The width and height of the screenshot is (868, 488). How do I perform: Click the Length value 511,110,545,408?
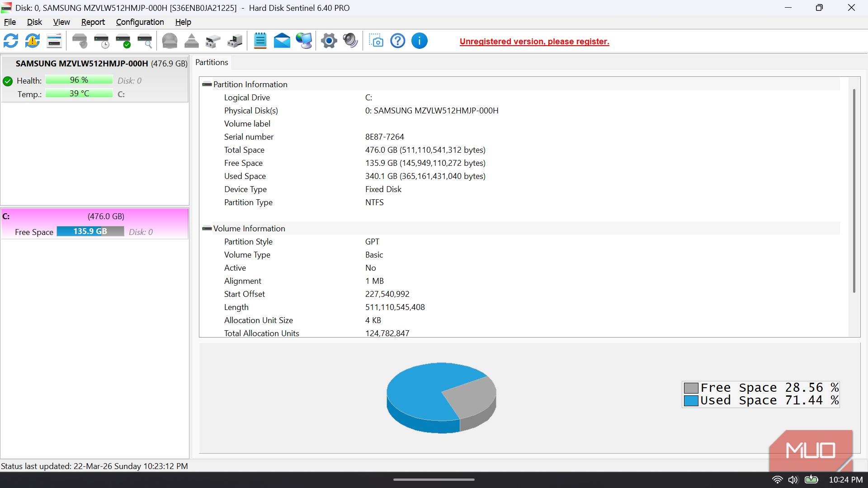395,307
